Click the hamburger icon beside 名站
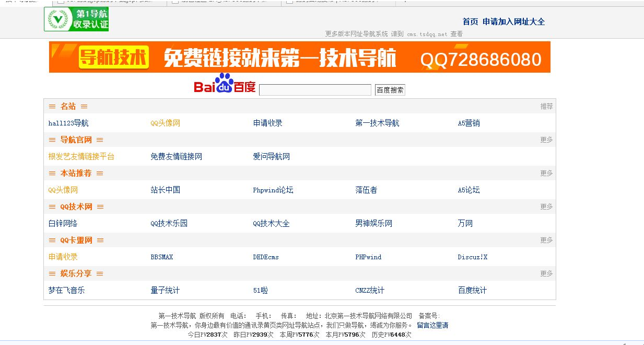 (x=52, y=106)
